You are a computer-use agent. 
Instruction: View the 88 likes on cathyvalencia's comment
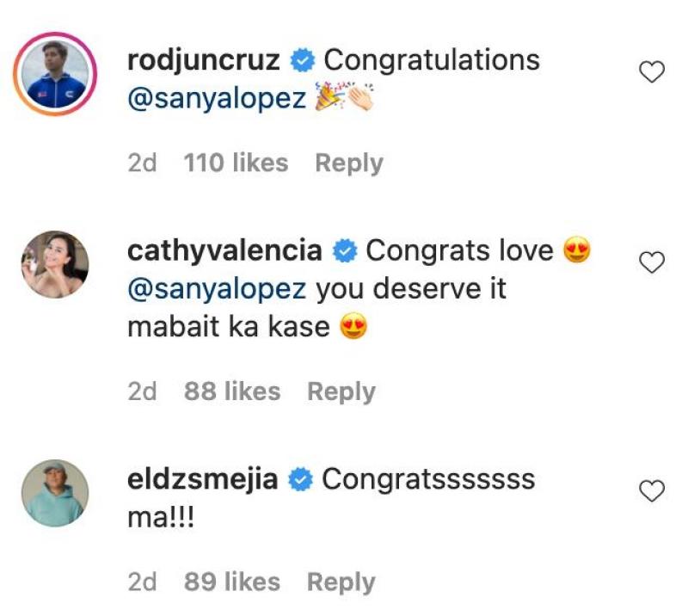pos(232,391)
